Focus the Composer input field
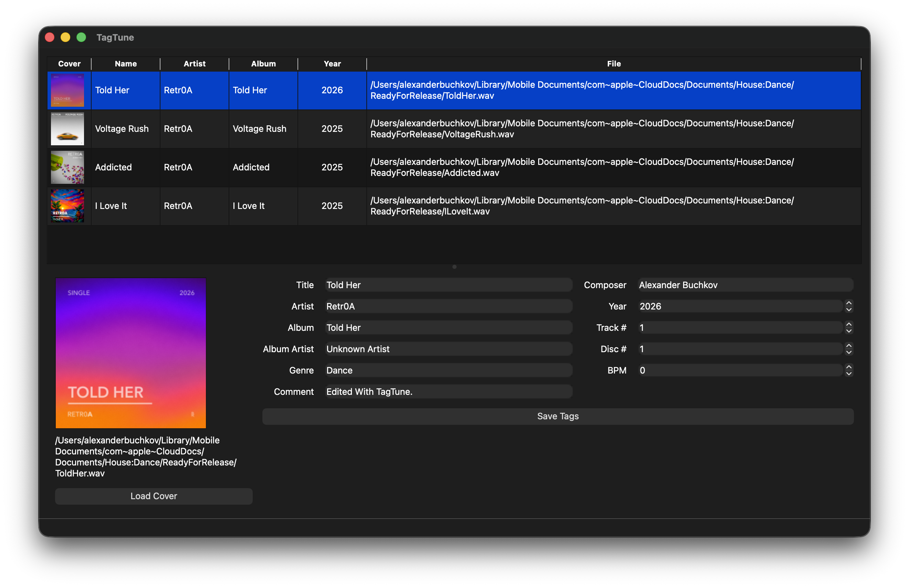909x588 pixels. pos(745,285)
